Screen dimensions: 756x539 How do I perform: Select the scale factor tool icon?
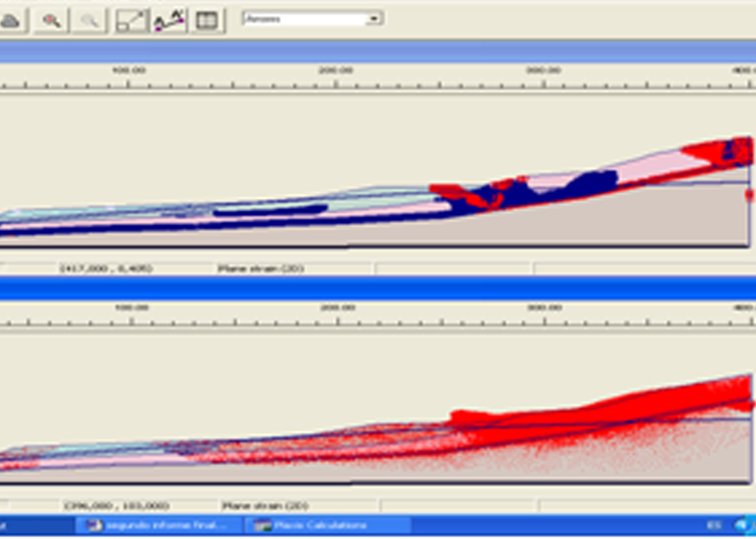point(131,21)
